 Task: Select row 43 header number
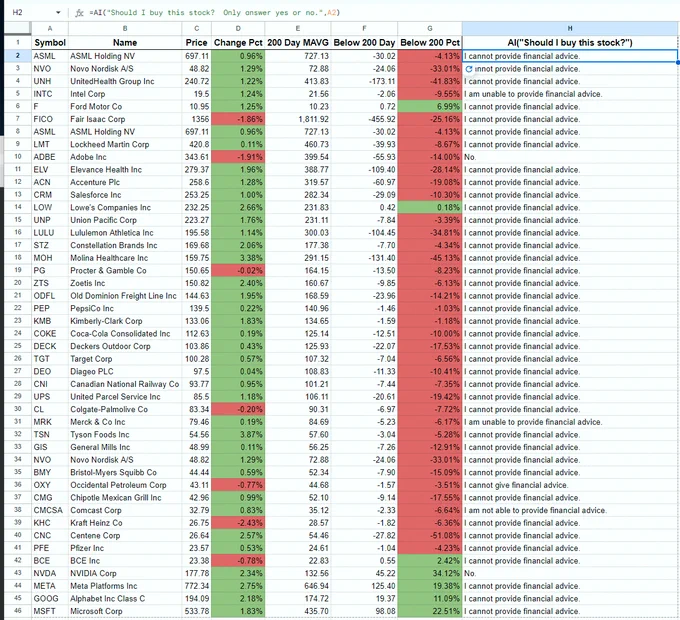(x=18, y=573)
